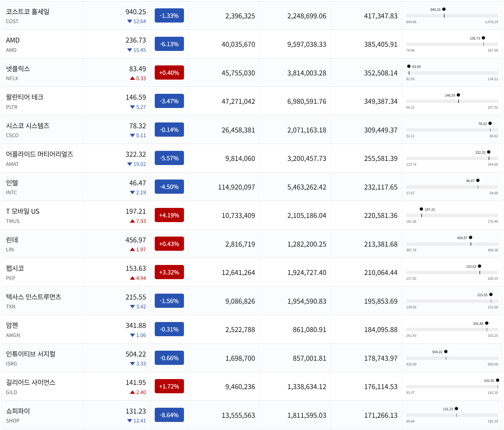Select the 린데 stock name
This screenshot has height=430, width=504.
pyautogui.click(x=12, y=240)
